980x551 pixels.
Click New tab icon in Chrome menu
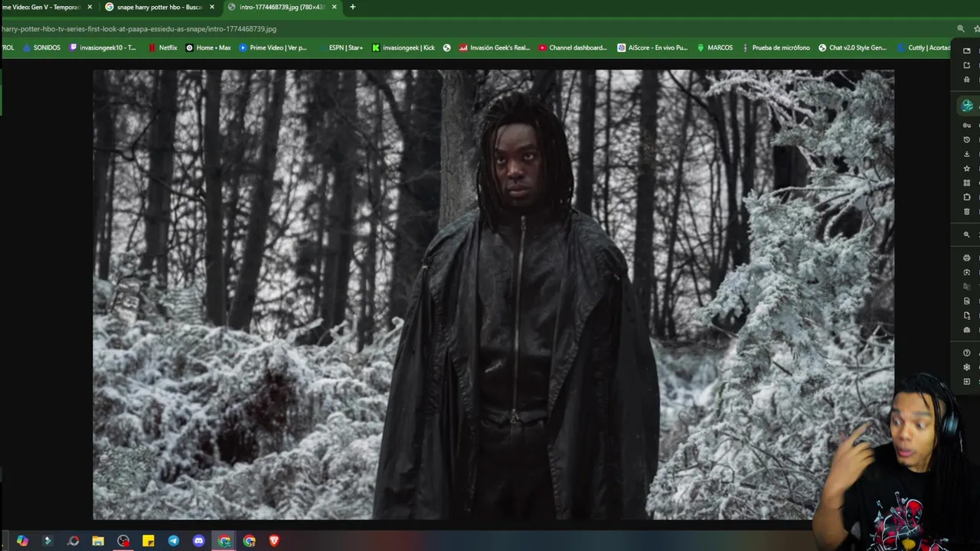967,51
